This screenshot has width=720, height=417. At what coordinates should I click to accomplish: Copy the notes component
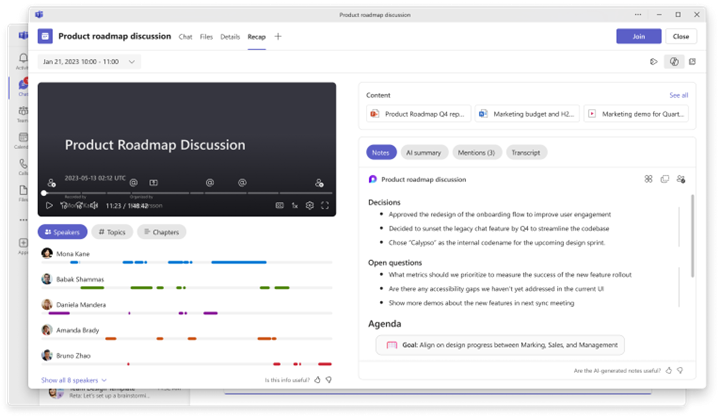664,179
